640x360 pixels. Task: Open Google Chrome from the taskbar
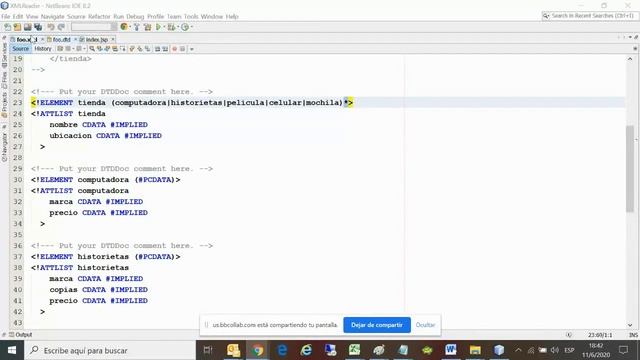pos(258,350)
